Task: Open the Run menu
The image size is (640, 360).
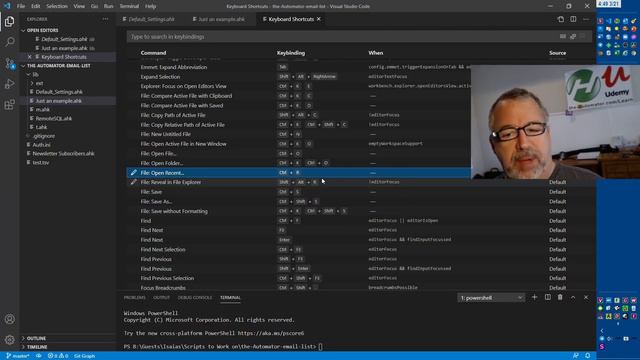Action: pyautogui.click(x=109, y=6)
